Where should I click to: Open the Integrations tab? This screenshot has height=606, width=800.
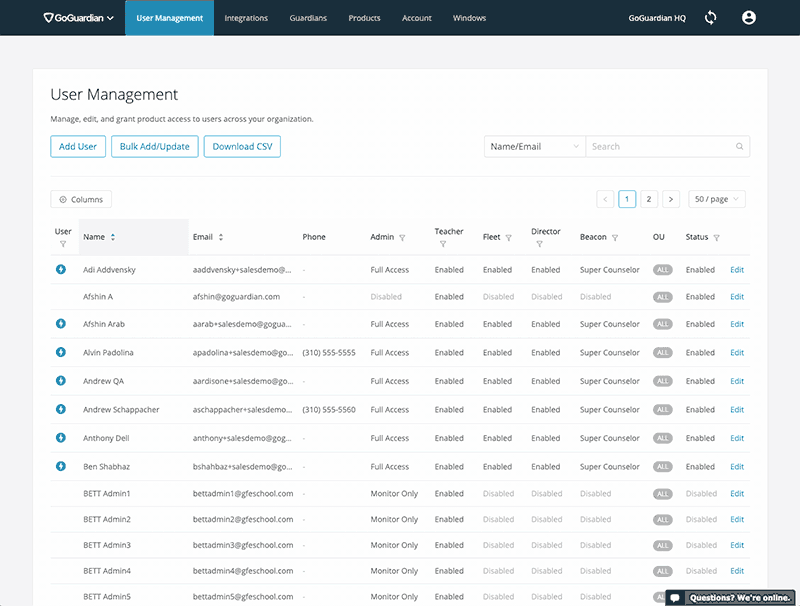246,18
